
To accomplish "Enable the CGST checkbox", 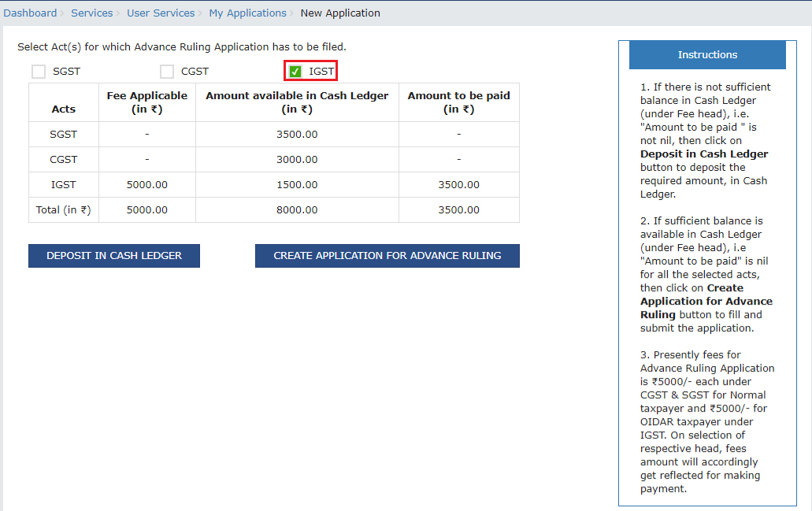I will [x=166, y=71].
